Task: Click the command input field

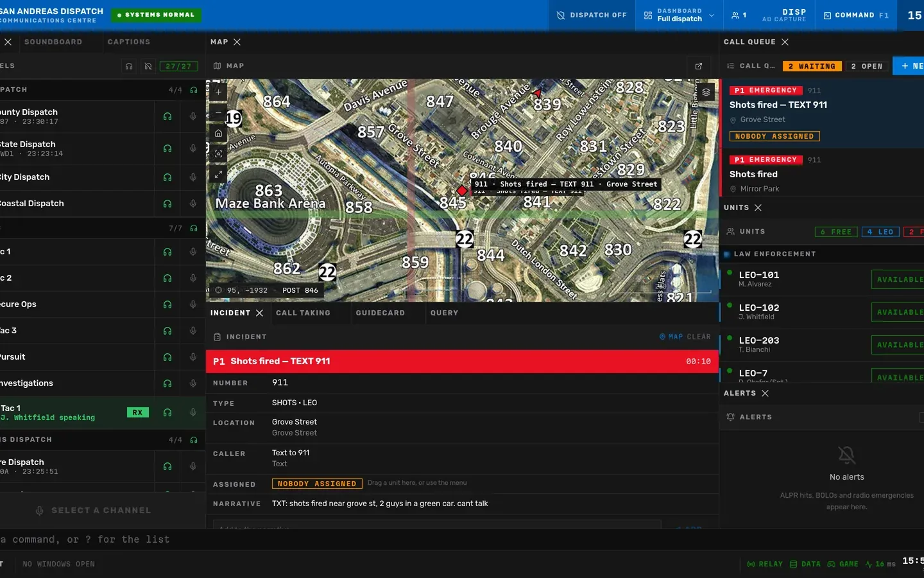Action: (462, 539)
